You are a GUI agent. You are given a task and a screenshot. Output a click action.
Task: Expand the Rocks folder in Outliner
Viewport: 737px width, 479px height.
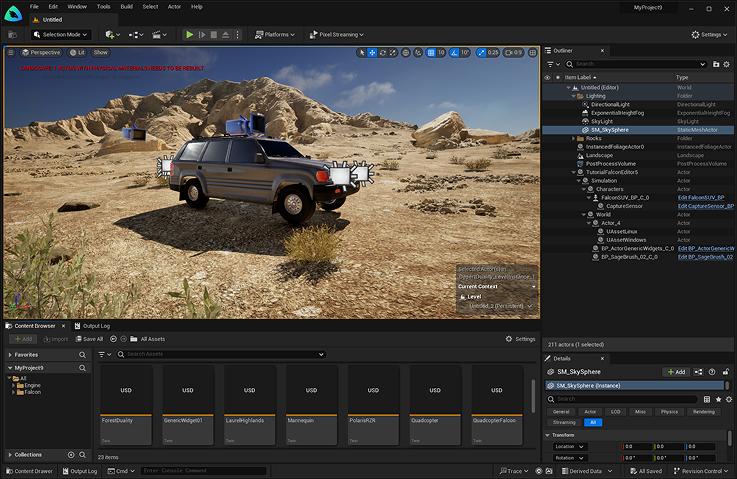tap(573, 138)
